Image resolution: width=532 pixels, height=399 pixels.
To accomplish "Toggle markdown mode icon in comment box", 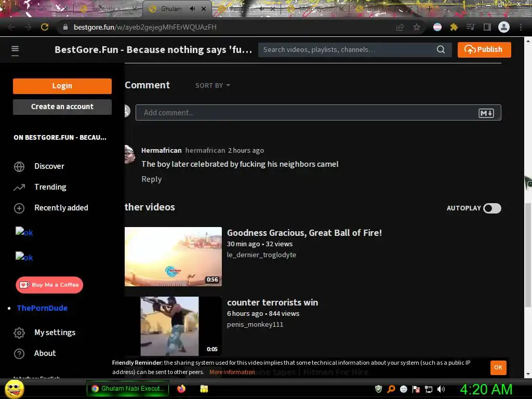I will point(486,113).
